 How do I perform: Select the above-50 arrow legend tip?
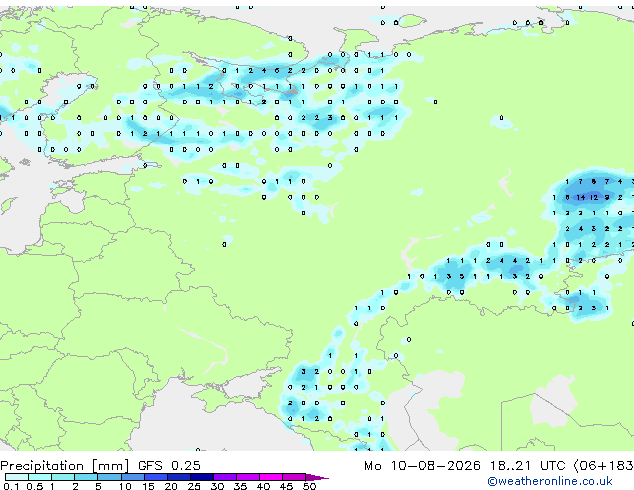[317, 477]
